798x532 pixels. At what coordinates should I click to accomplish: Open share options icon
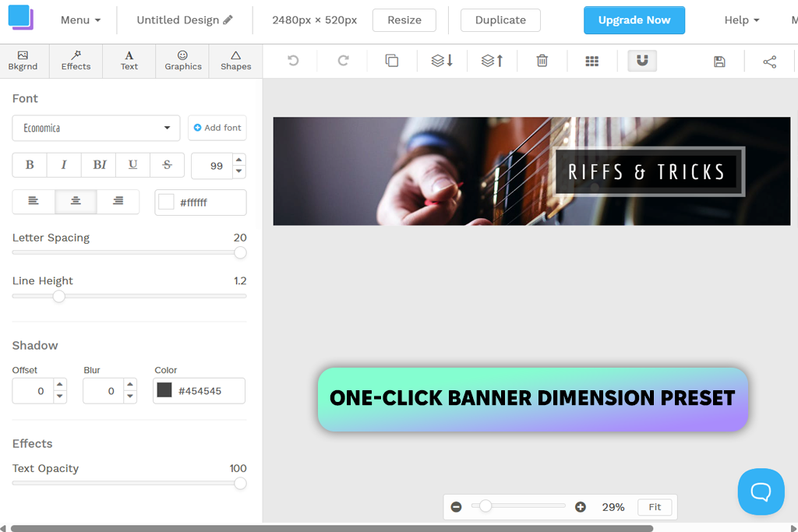[769, 62]
